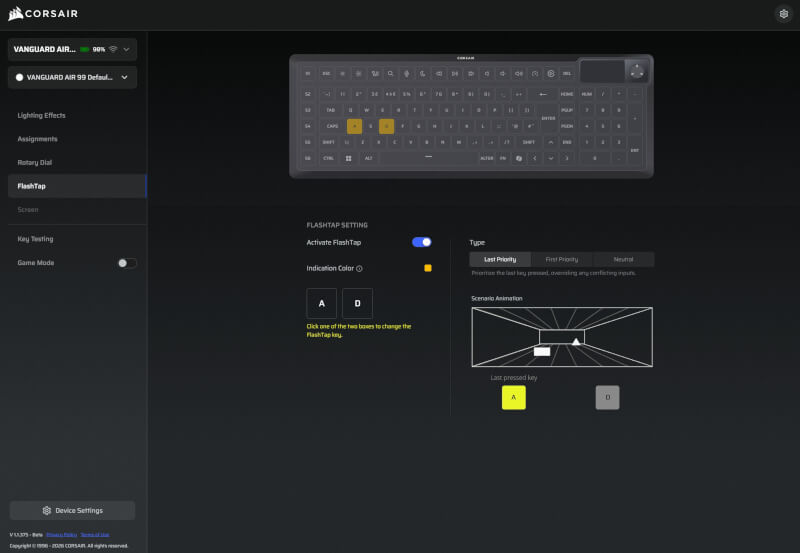Open Assignments section
Viewport: 800px width, 553px height.
(37, 139)
